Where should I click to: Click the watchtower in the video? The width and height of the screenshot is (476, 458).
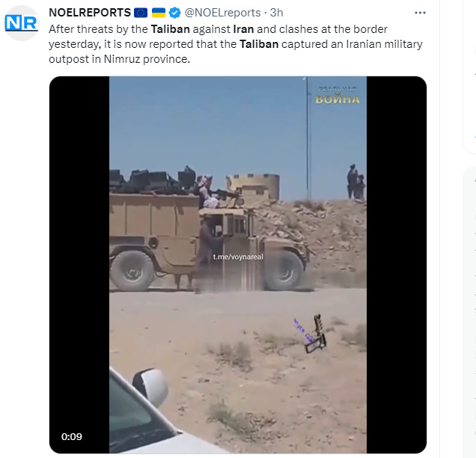point(253,187)
